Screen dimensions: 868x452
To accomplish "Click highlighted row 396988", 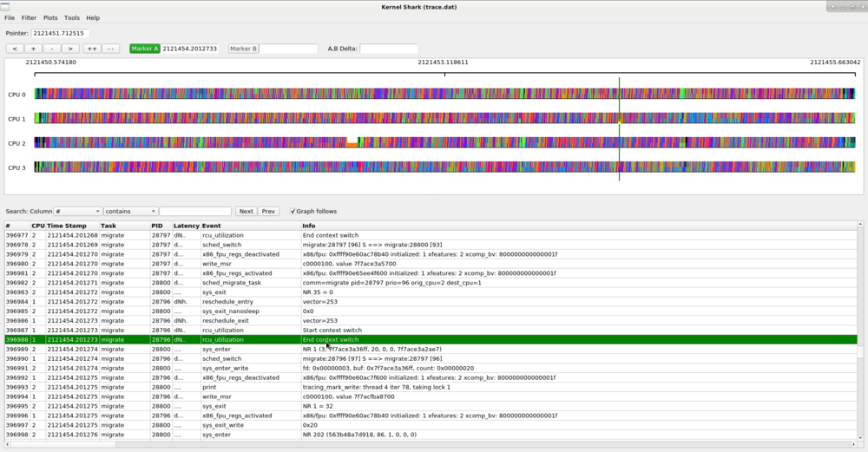I will pos(431,340).
